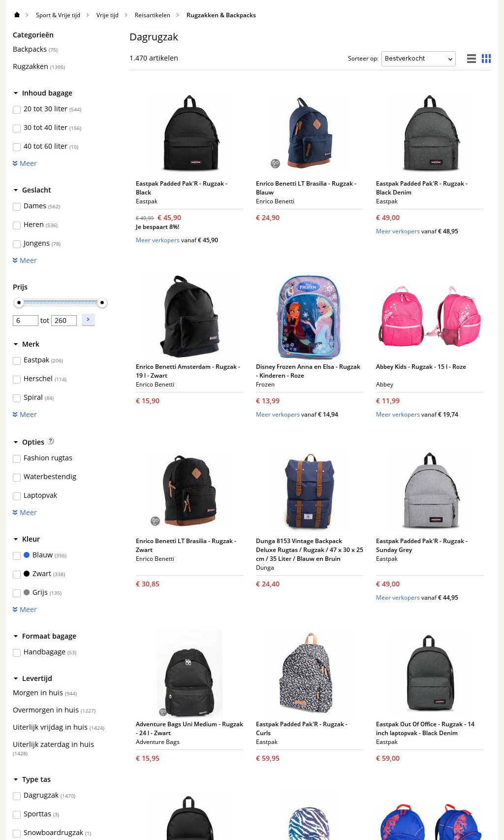This screenshot has width=504, height=840.
Task: Click badge icon on Adventure Bags backpack image
Action: (x=163, y=712)
